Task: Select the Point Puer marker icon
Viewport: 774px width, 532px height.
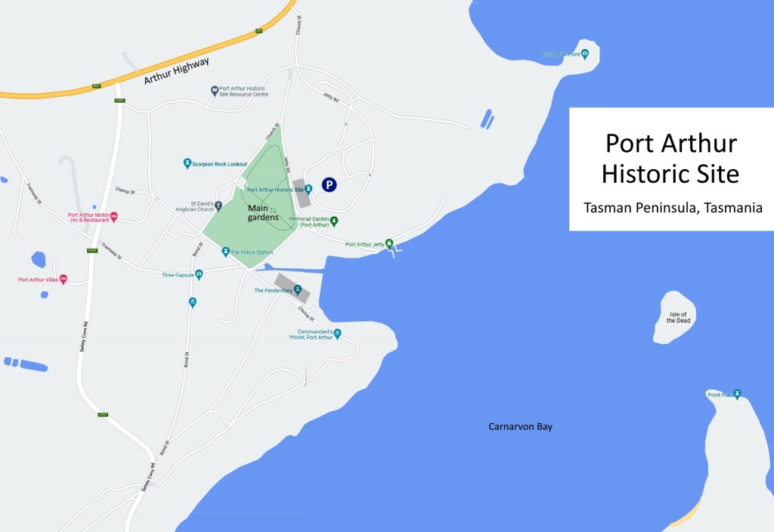Action: tap(737, 394)
